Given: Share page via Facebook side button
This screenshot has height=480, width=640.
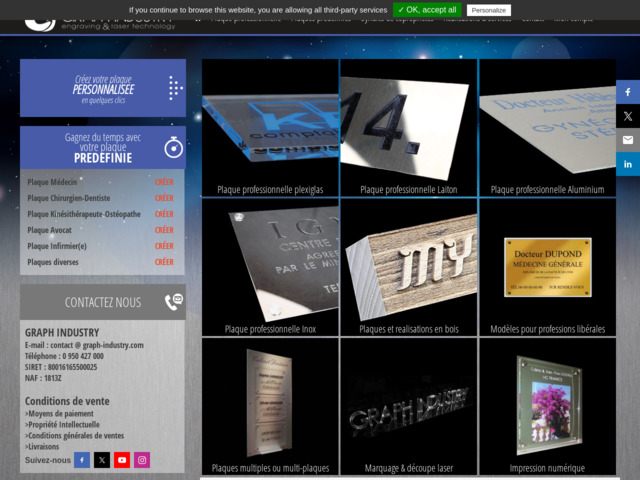Looking at the screenshot, I should pyautogui.click(x=628, y=92).
